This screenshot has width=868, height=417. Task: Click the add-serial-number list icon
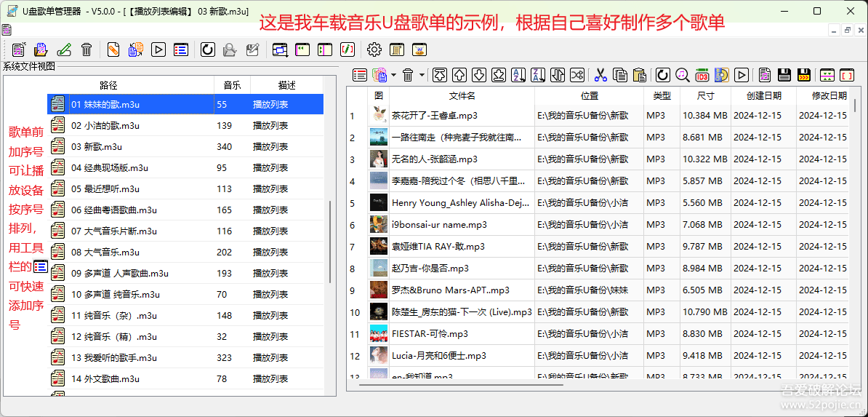(180, 49)
